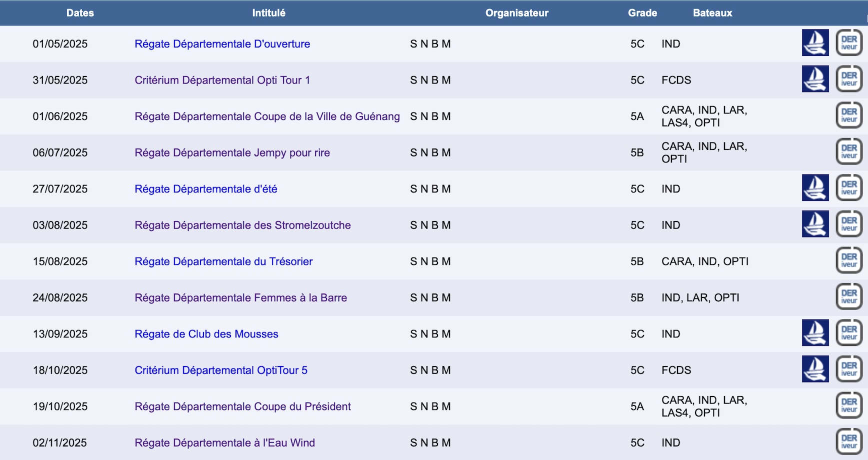This screenshot has height=460, width=868.
Task: Open DERiveur icon for à l'Eau Wind row
Action: coord(849,441)
